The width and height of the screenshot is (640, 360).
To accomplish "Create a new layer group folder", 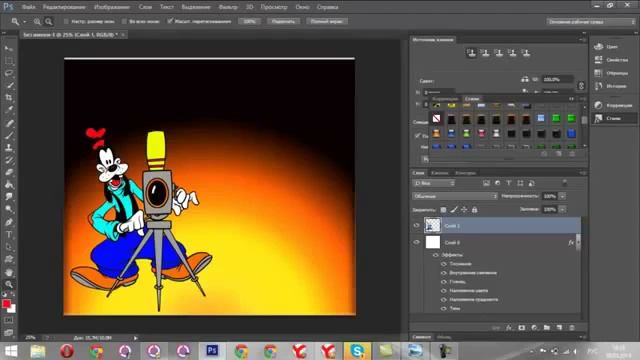I will [547, 328].
